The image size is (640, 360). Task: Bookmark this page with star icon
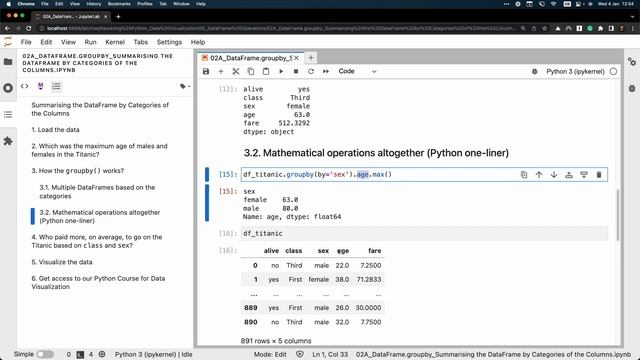[x=544, y=29]
